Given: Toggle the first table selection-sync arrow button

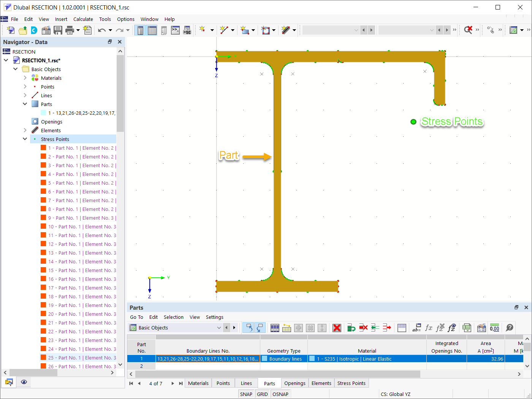Looking at the screenshot, I should pyautogui.click(x=249, y=328).
